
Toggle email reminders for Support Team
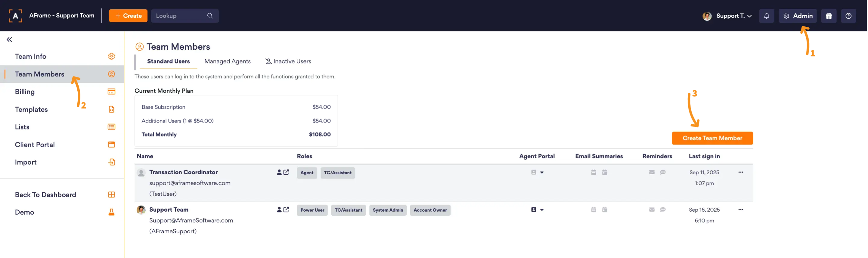652,210
